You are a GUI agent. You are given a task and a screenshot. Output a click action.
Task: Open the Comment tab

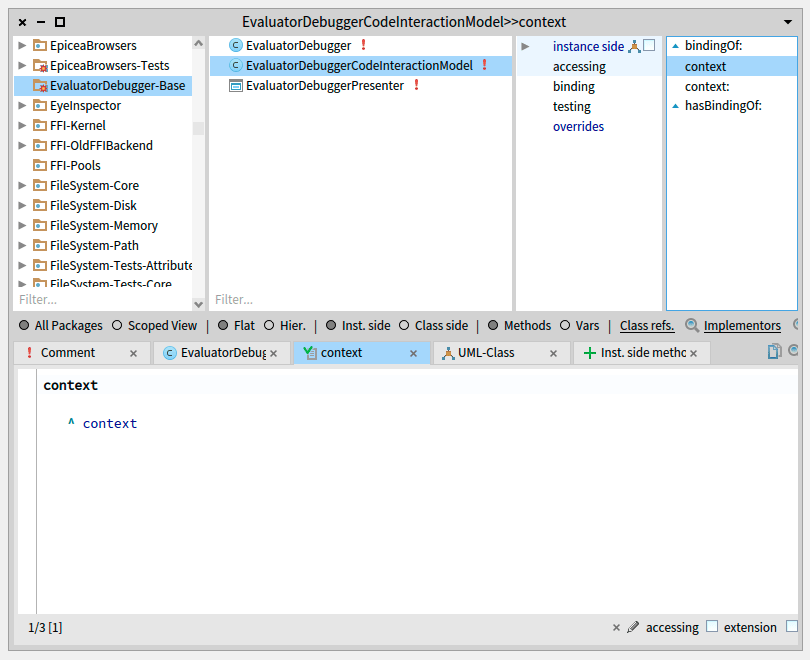[x=68, y=353]
